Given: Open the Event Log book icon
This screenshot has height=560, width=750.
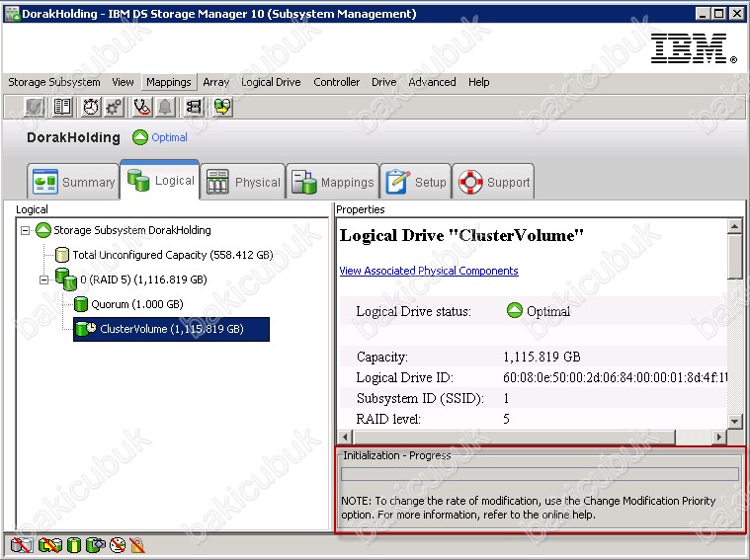Looking at the screenshot, I should point(62,107).
